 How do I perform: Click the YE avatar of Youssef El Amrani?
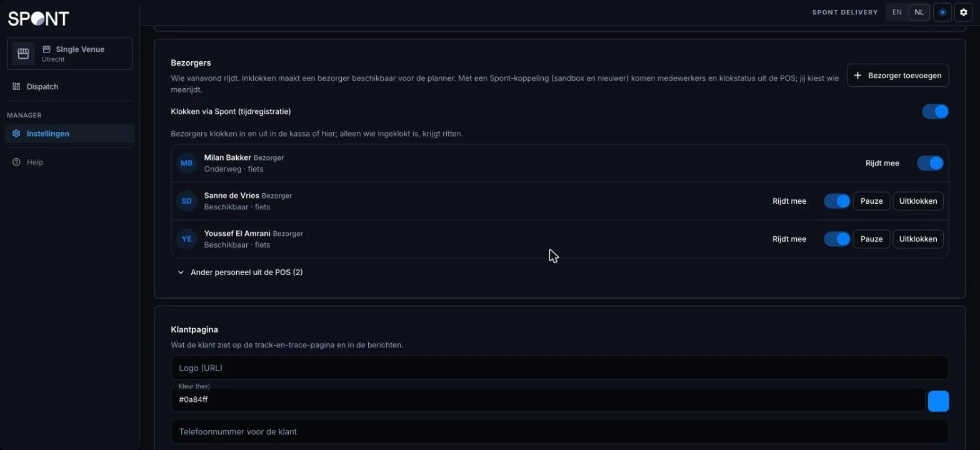pyautogui.click(x=187, y=239)
